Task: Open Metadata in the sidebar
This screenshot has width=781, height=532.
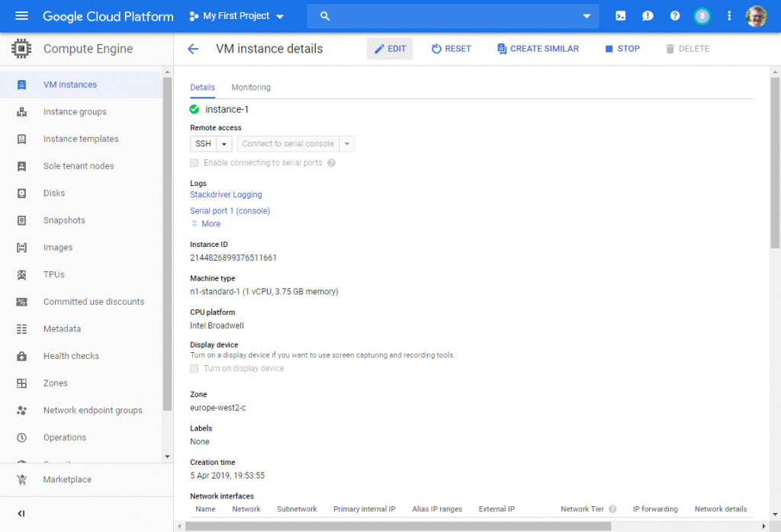Action: pos(62,329)
